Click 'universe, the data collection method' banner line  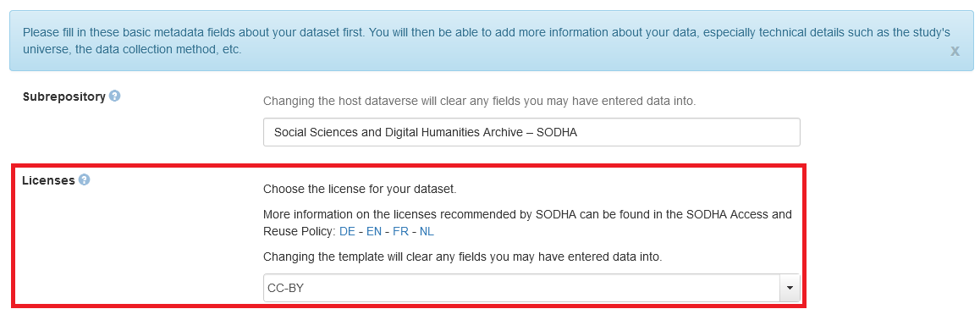pyautogui.click(x=132, y=49)
